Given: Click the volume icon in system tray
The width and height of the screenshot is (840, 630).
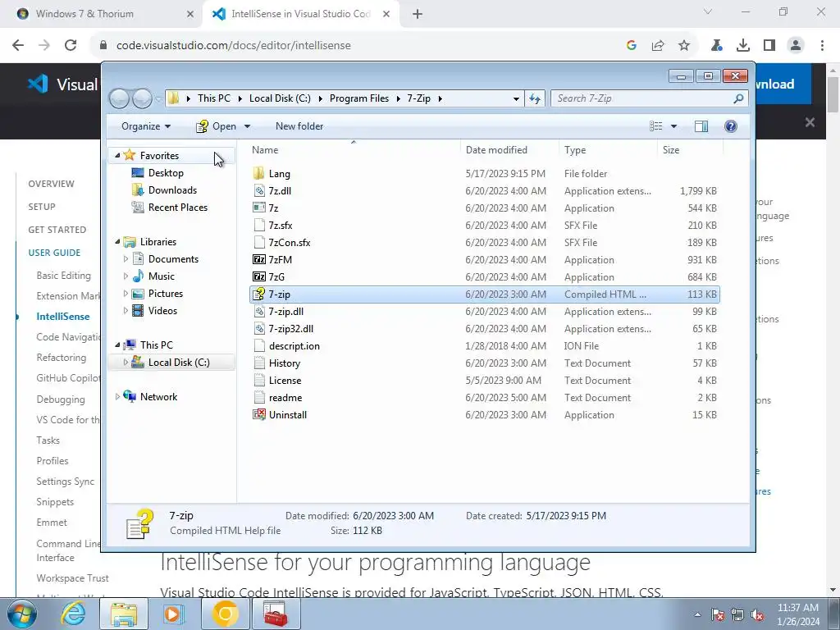Looking at the screenshot, I should [x=757, y=615].
